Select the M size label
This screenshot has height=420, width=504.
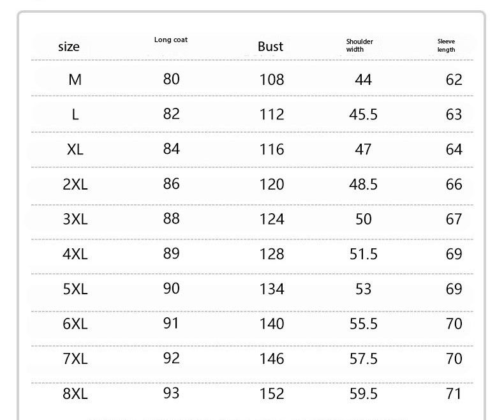(x=75, y=80)
